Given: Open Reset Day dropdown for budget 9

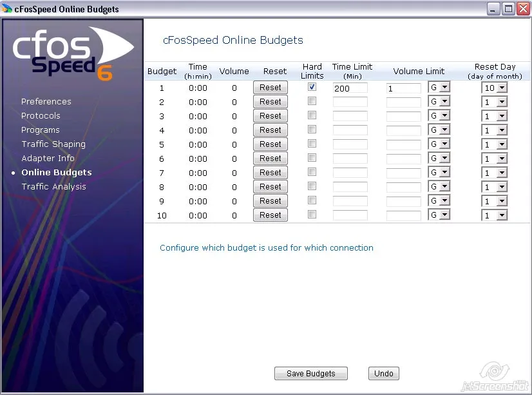Looking at the screenshot, I should [x=495, y=201].
